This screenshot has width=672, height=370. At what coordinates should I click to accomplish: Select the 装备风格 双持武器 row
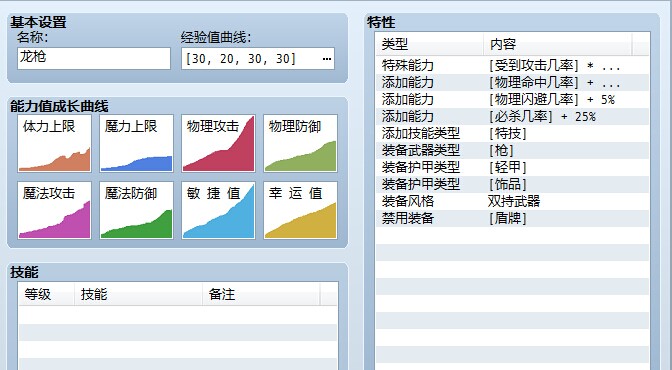click(513, 201)
